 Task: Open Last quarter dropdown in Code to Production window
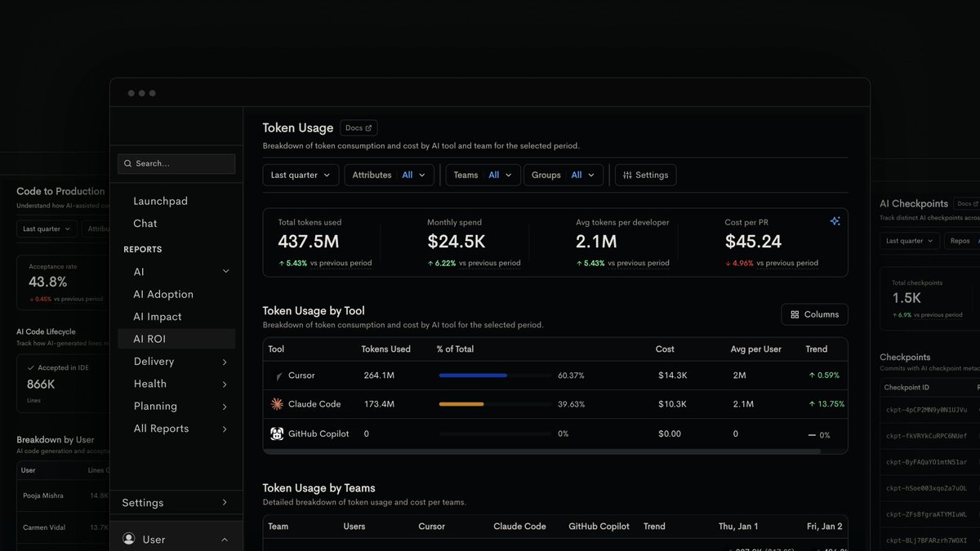point(47,229)
